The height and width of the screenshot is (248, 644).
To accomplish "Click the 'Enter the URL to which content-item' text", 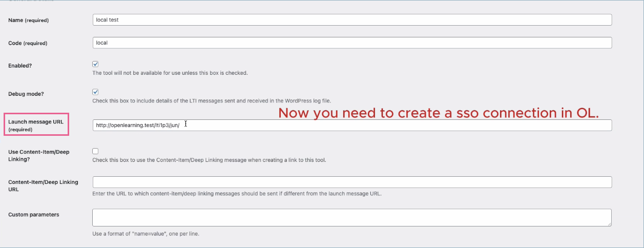I will pos(237,194).
